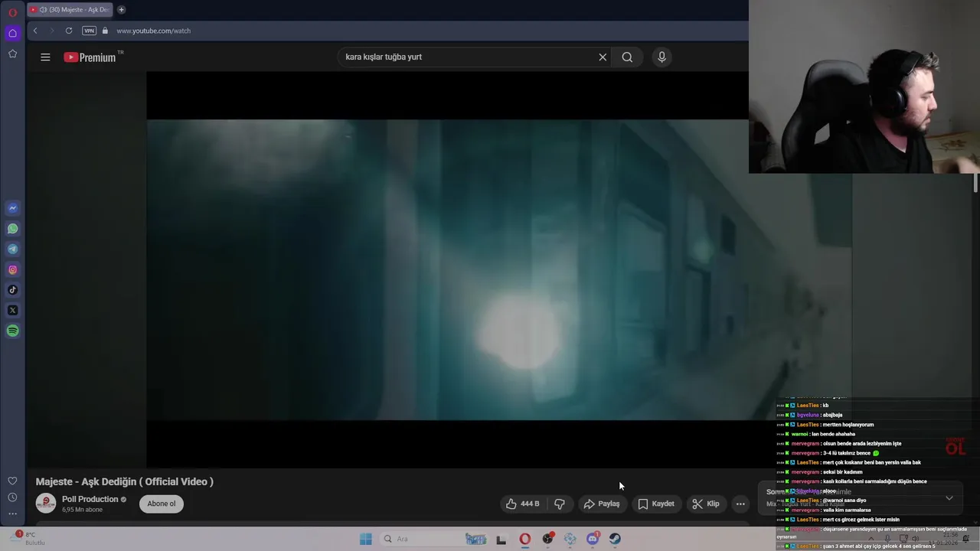Open Discord from the taskbar
The height and width of the screenshot is (551, 980).
[x=593, y=539]
